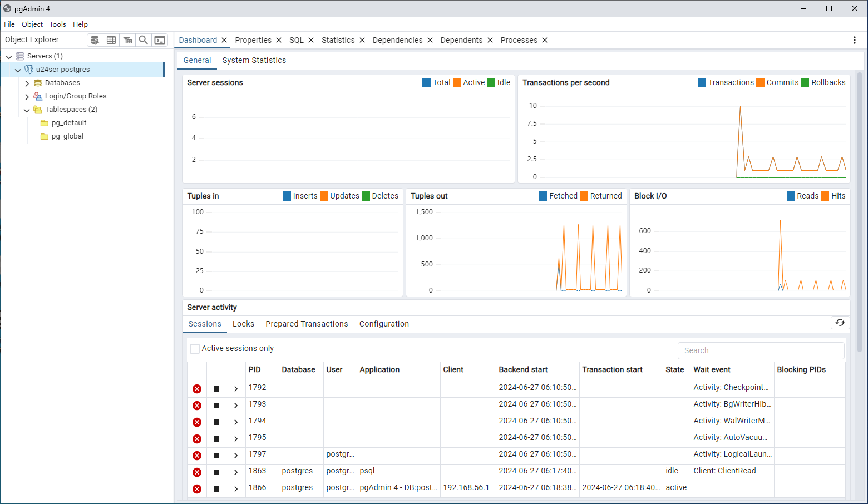Terminate session with PID 1794
Image resolution: width=868 pixels, height=504 pixels.
(197, 422)
